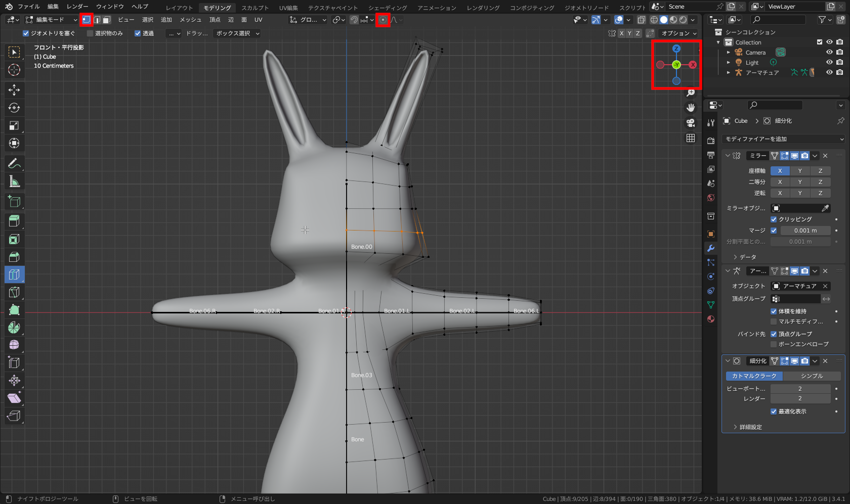Open the Mesh (メッシュ) menu
850x504 pixels.
coord(190,20)
